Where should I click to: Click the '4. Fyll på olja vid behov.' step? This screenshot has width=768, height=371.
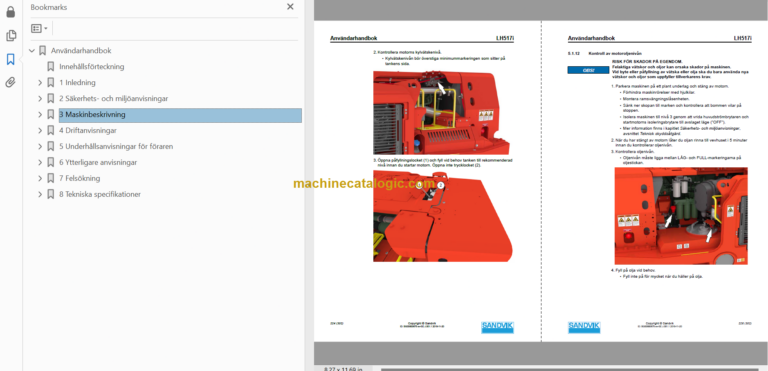[x=632, y=271]
